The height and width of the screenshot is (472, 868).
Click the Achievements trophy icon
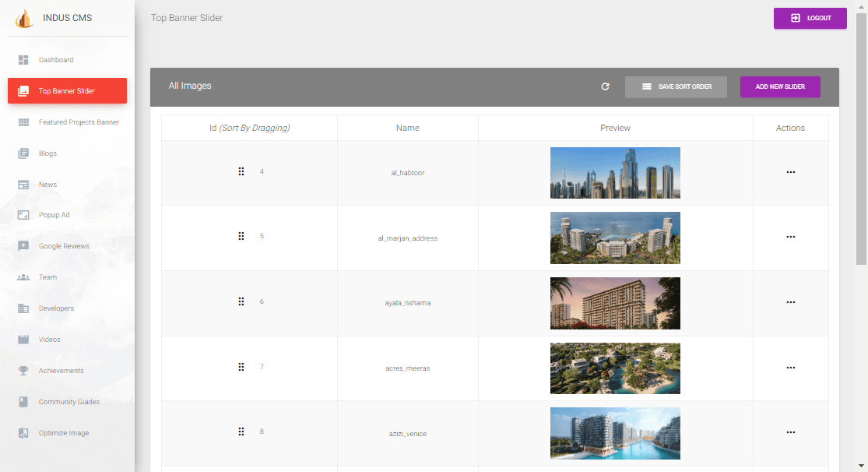tap(23, 371)
